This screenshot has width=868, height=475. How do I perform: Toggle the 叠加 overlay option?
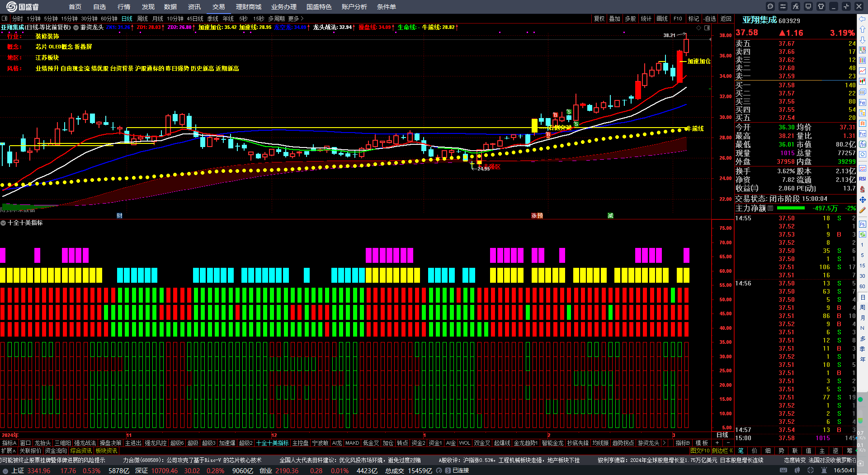point(614,19)
